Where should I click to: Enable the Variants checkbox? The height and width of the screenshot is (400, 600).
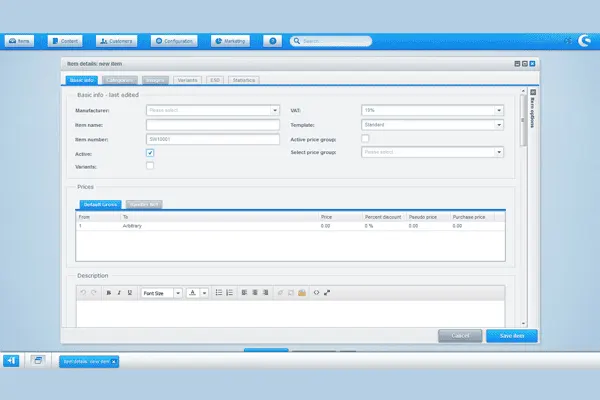pos(150,166)
